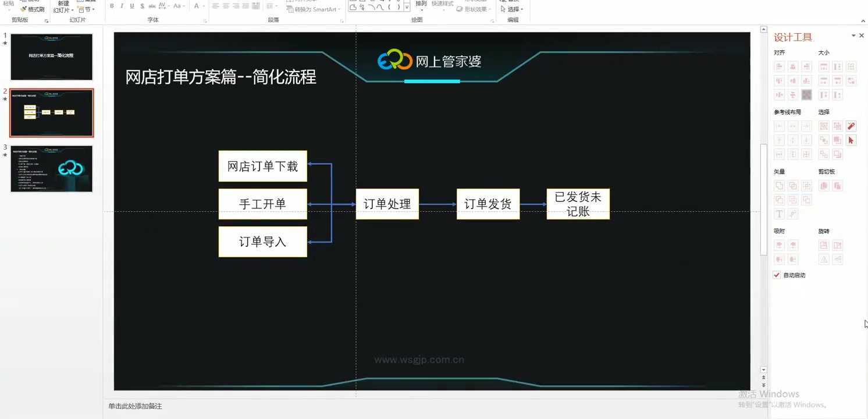Image resolution: width=868 pixels, height=419 pixels.
Task: Select slide 3 thumbnail in the slide panel
Action: (51, 169)
